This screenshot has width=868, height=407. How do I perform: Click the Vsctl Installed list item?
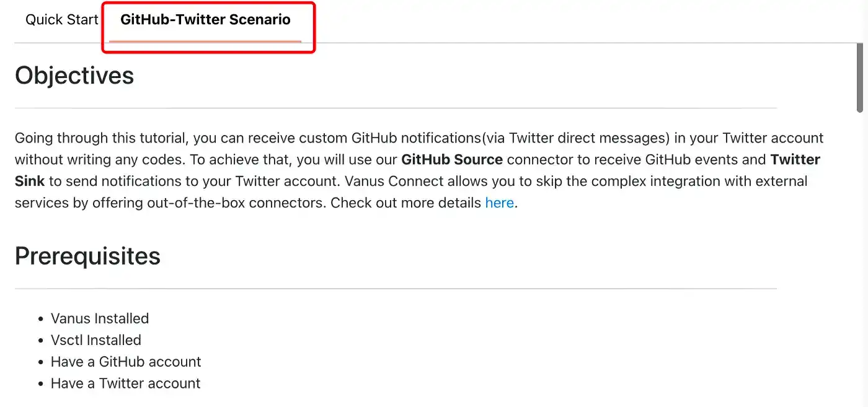(x=96, y=340)
